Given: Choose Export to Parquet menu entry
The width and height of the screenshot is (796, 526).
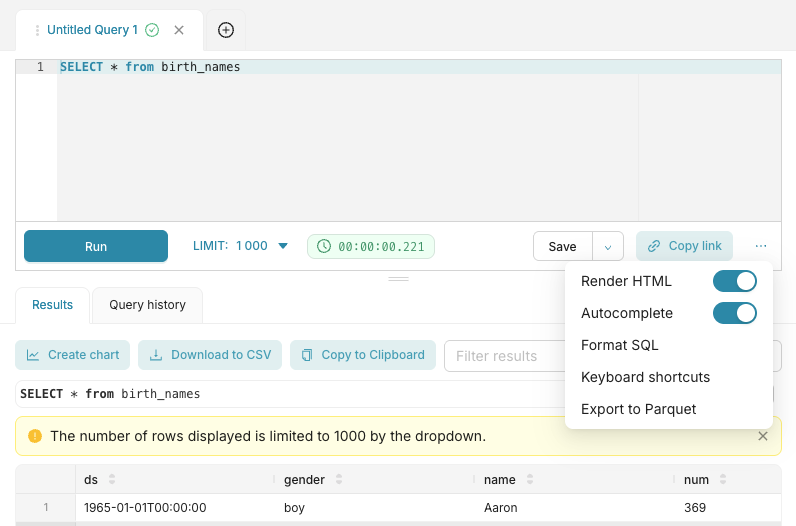Looking at the screenshot, I should coord(638,409).
